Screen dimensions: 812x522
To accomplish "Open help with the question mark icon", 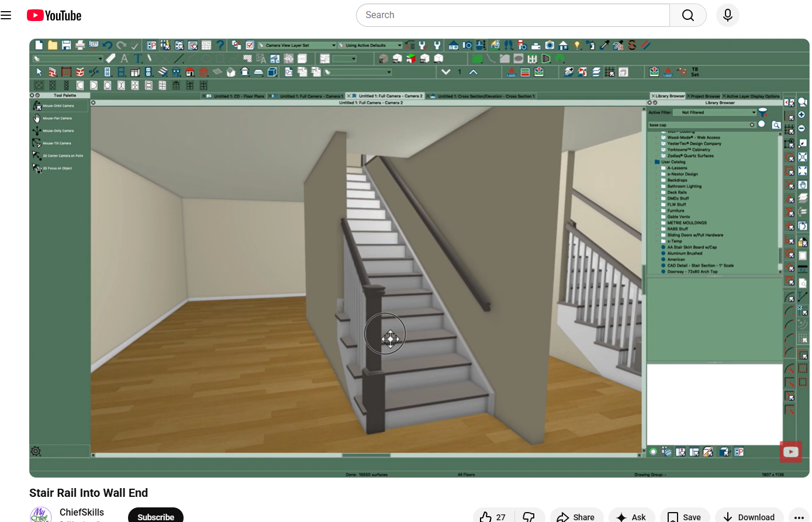I will tap(220, 45).
